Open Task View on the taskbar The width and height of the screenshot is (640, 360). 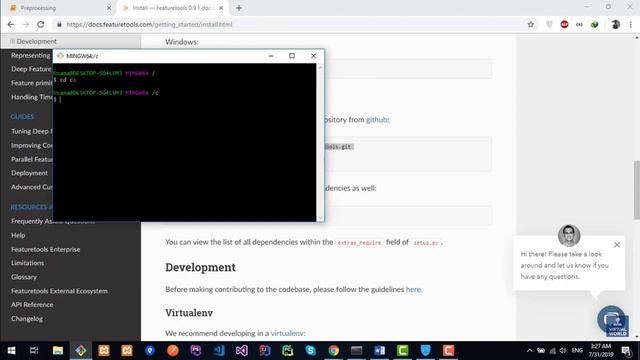[34, 351]
